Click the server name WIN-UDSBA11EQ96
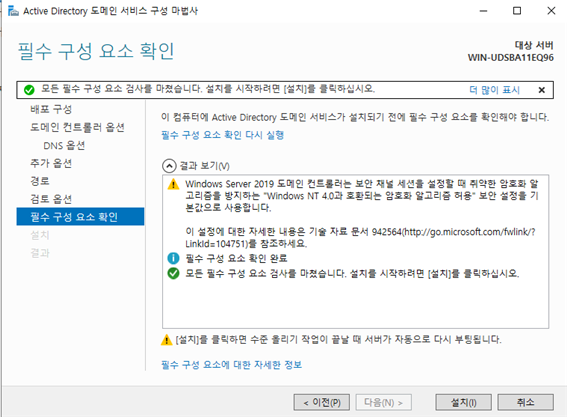The height and width of the screenshot is (417, 567). pyautogui.click(x=511, y=58)
